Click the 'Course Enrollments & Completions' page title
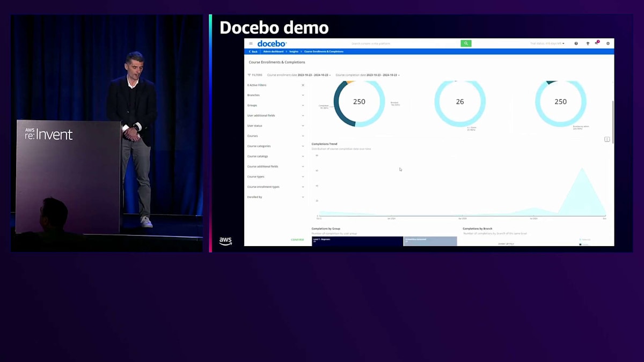This screenshot has height=362, width=644. pos(277,62)
